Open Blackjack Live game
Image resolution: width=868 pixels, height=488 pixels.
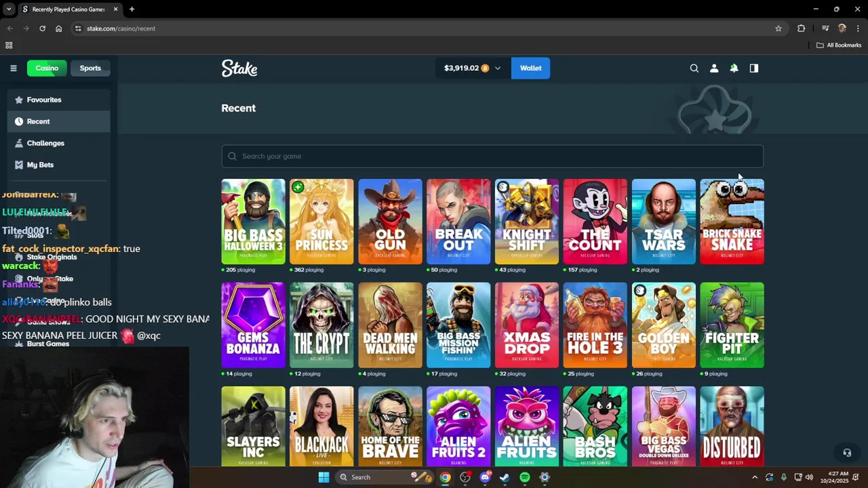pos(321,426)
